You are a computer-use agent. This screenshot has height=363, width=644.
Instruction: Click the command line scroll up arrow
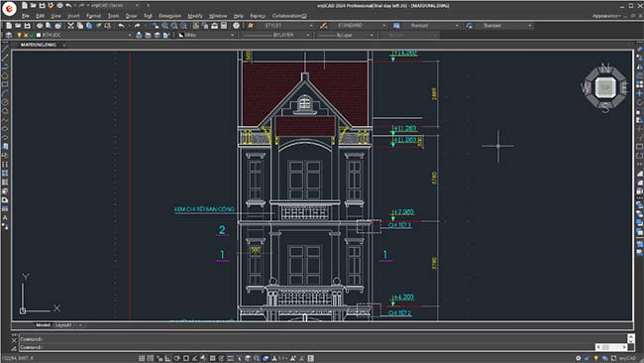point(631,337)
